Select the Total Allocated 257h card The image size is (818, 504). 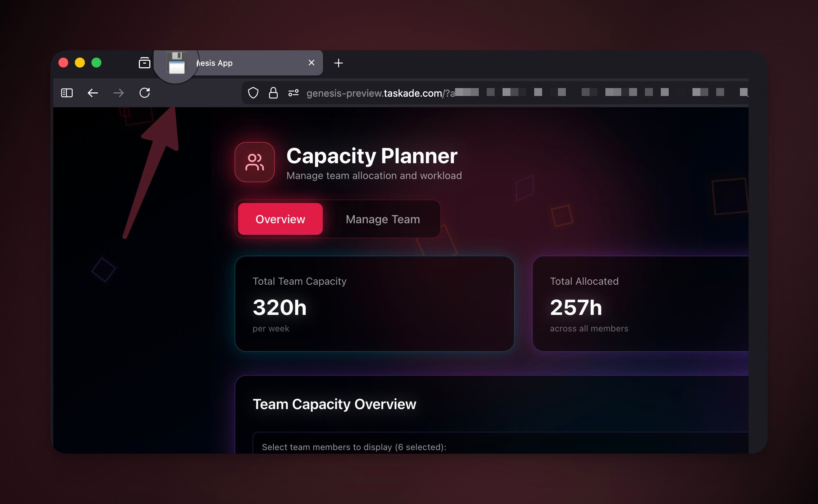640,304
